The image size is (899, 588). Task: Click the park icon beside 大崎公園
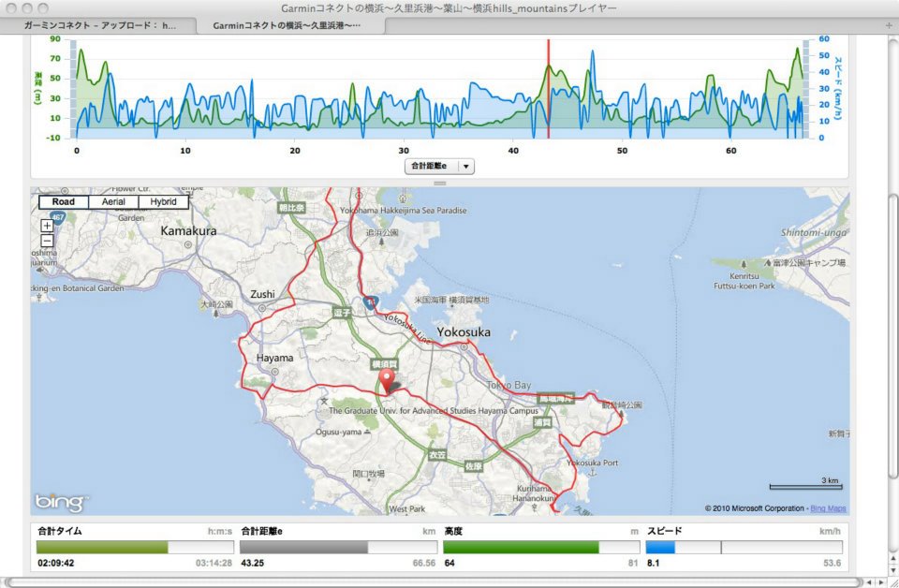[x=215, y=314]
